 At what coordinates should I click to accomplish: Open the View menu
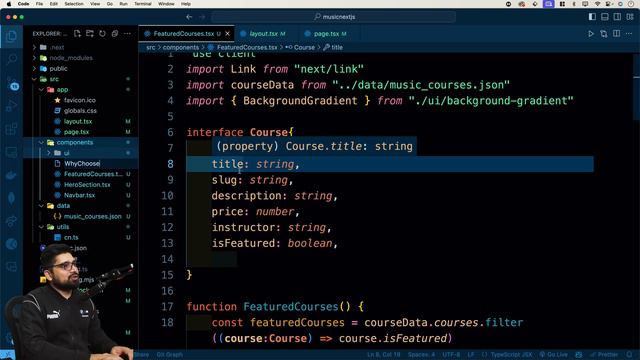click(95, 4)
